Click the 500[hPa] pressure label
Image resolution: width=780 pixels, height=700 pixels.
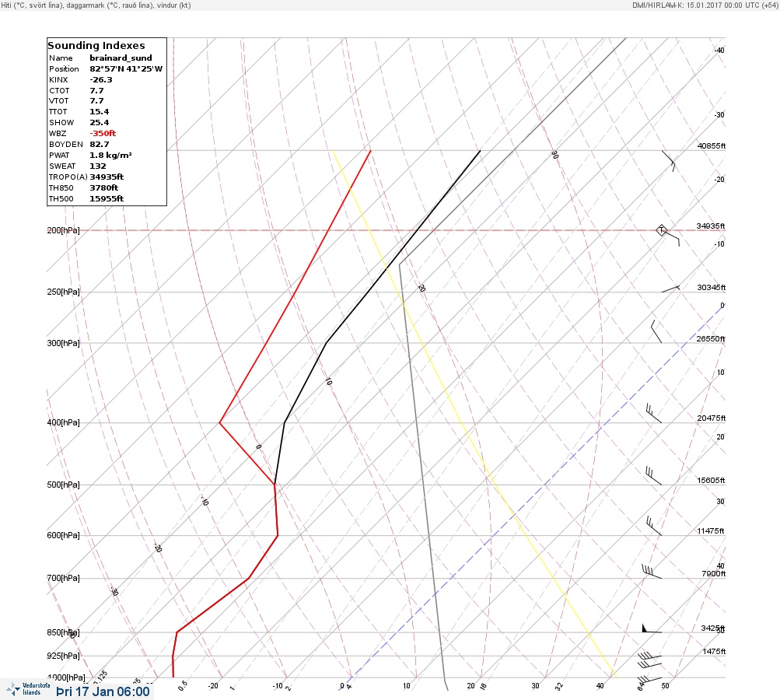(x=63, y=485)
